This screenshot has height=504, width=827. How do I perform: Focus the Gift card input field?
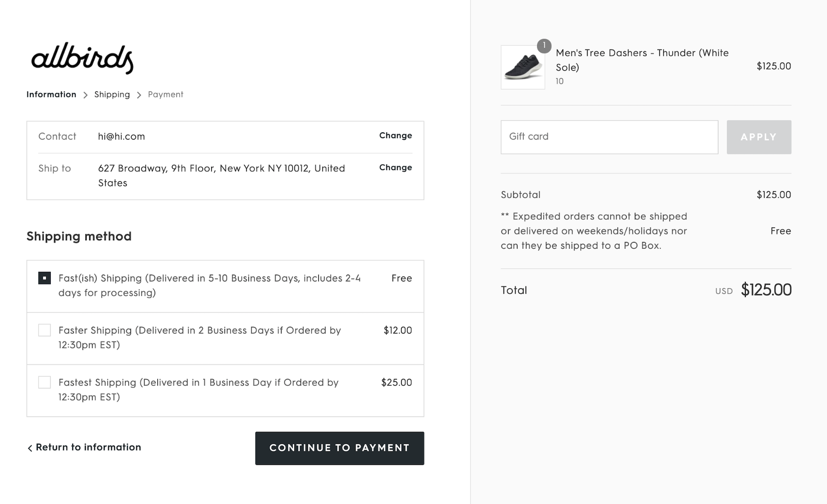click(609, 137)
